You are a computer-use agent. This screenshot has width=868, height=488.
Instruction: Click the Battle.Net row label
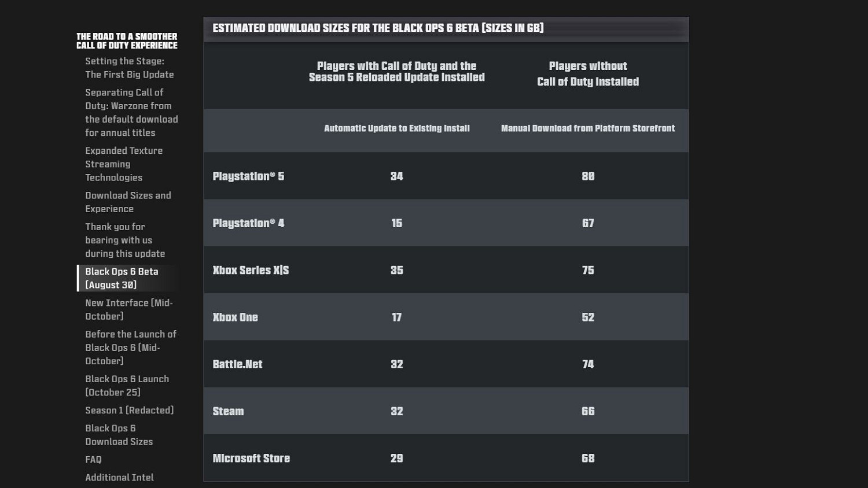click(237, 364)
